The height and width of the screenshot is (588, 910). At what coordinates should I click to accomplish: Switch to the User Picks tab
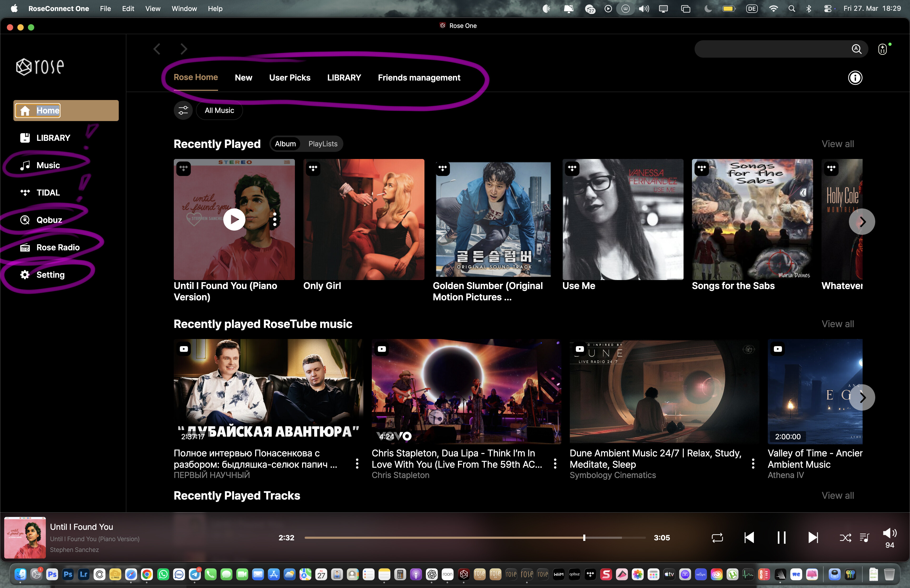coord(289,78)
